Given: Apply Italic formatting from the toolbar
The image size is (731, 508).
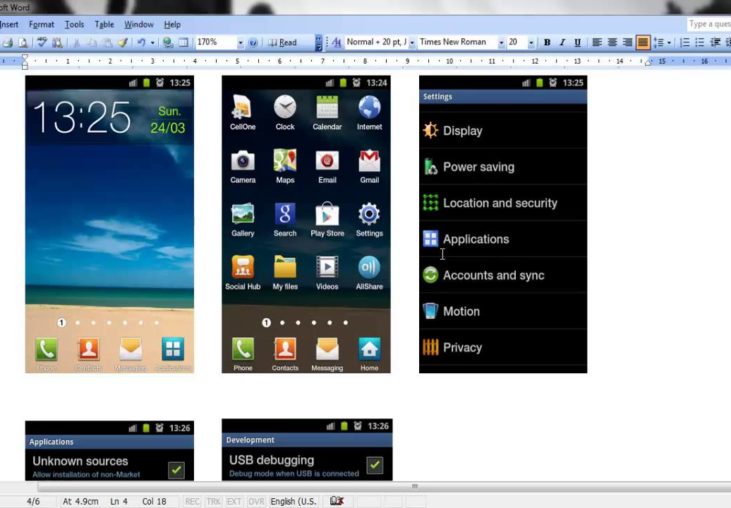Looking at the screenshot, I should 562,43.
